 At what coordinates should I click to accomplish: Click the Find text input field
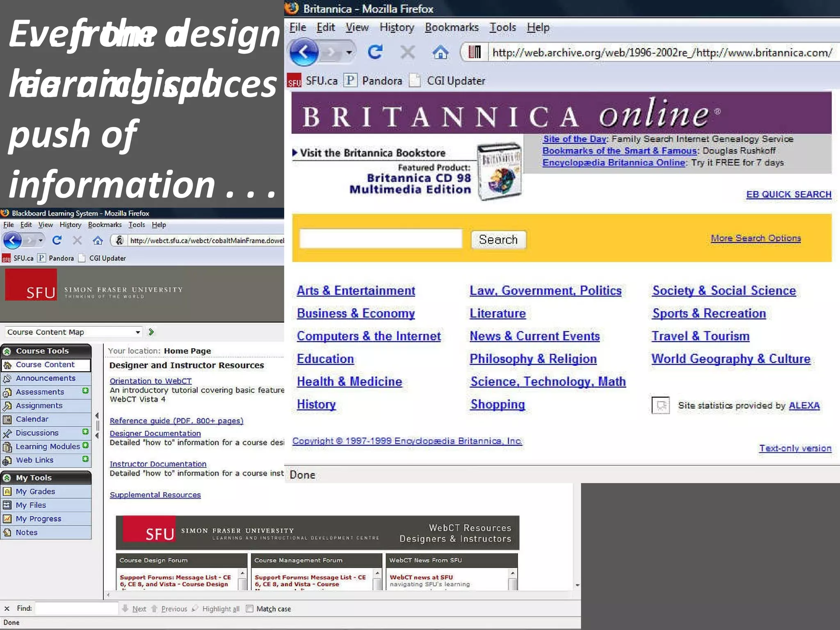click(77, 608)
